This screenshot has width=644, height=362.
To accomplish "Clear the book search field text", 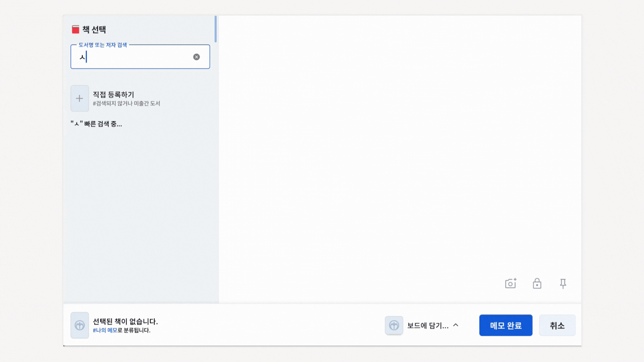I will (x=197, y=57).
